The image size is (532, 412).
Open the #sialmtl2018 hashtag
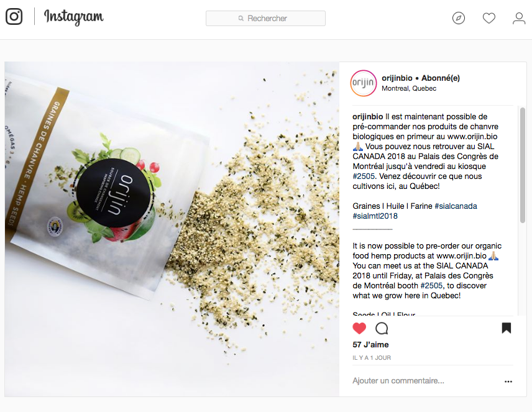pyautogui.click(x=375, y=216)
